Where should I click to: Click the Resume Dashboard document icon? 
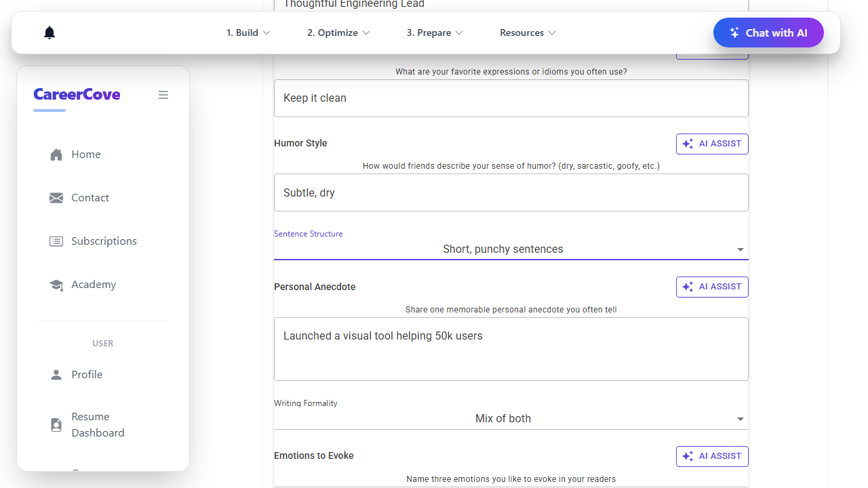click(56, 425)
